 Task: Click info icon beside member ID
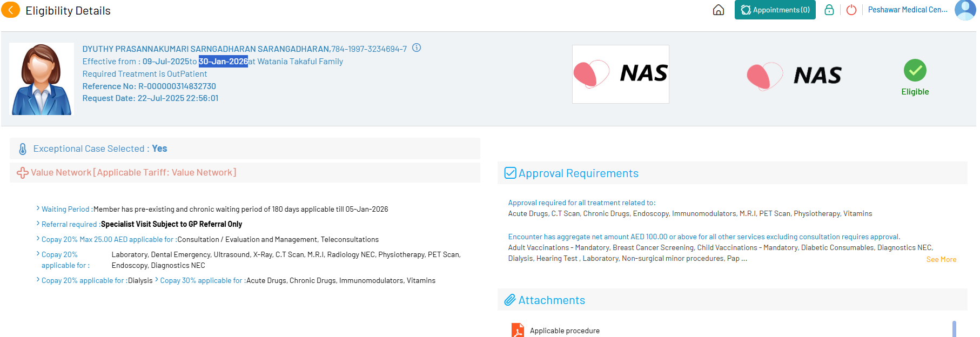coord(417,48)
